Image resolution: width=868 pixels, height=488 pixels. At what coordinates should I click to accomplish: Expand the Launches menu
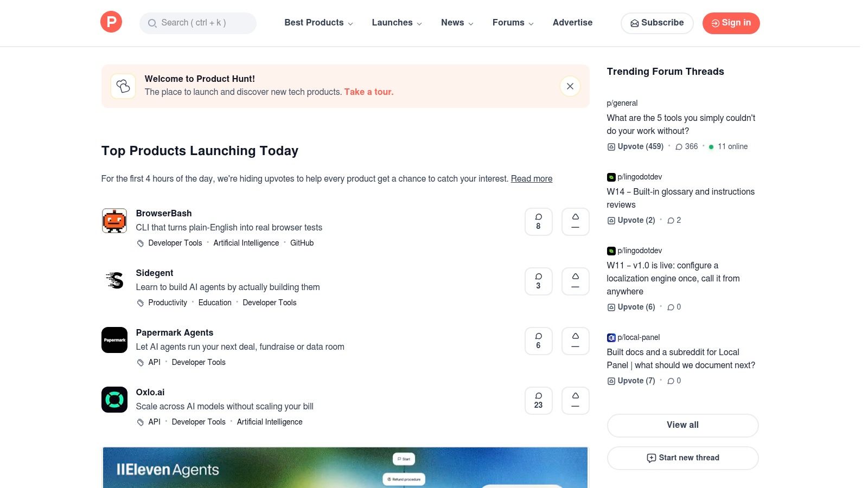pos(397,23)
